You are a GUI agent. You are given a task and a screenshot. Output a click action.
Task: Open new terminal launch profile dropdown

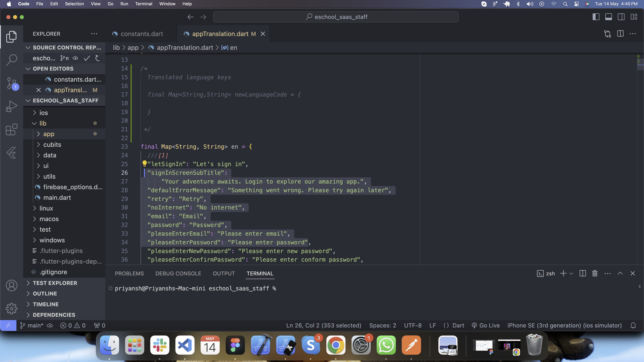pyautogui.click(x=572, y=274)
